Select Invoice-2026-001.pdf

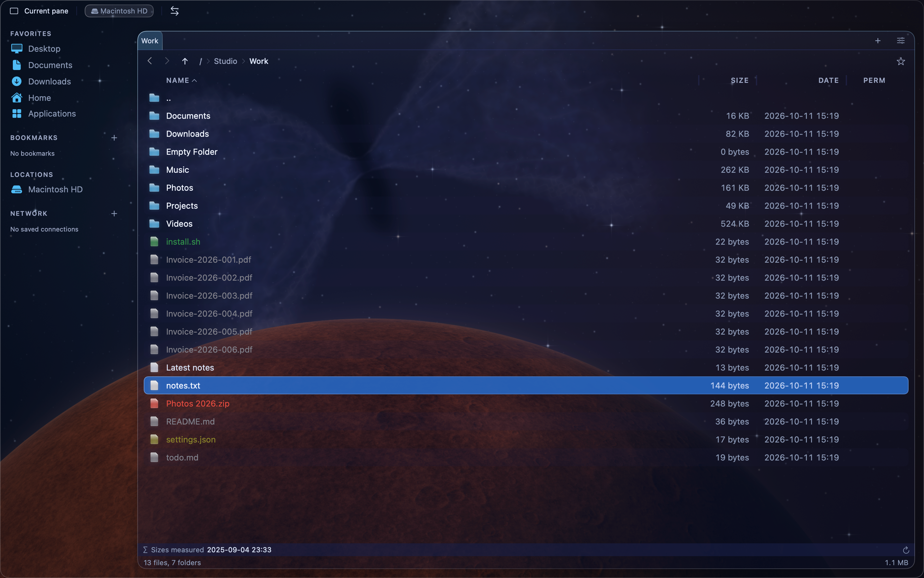(526, 259)
